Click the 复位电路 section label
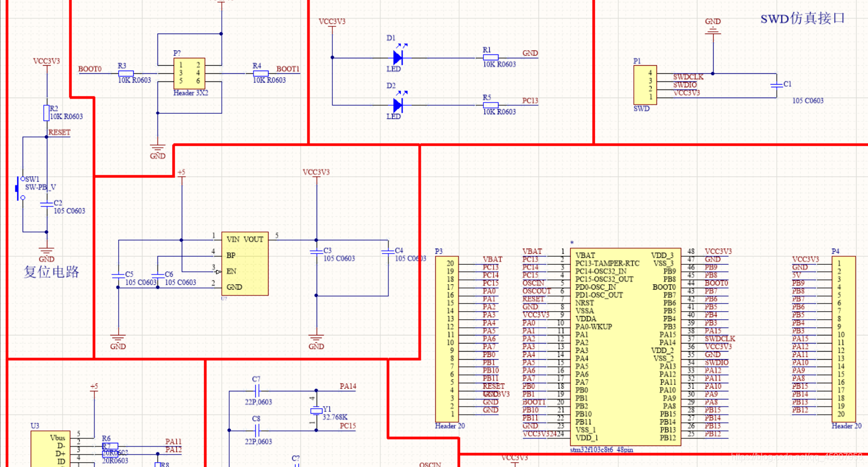This screenshot has height=467, width=868. coord(51,272)
